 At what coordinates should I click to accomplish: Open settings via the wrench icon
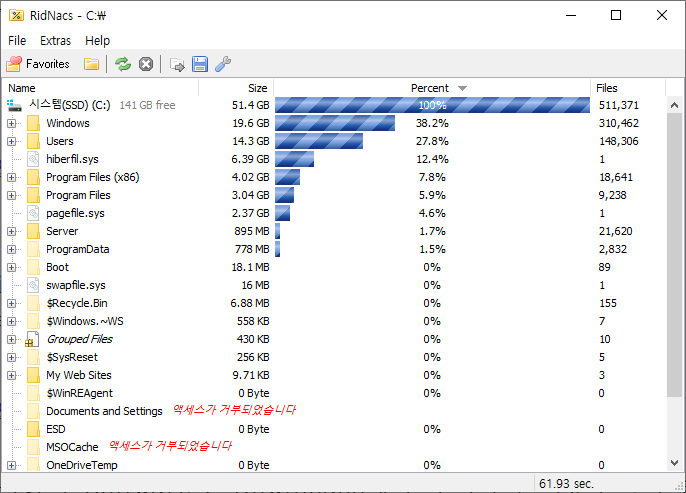(223, 64)
